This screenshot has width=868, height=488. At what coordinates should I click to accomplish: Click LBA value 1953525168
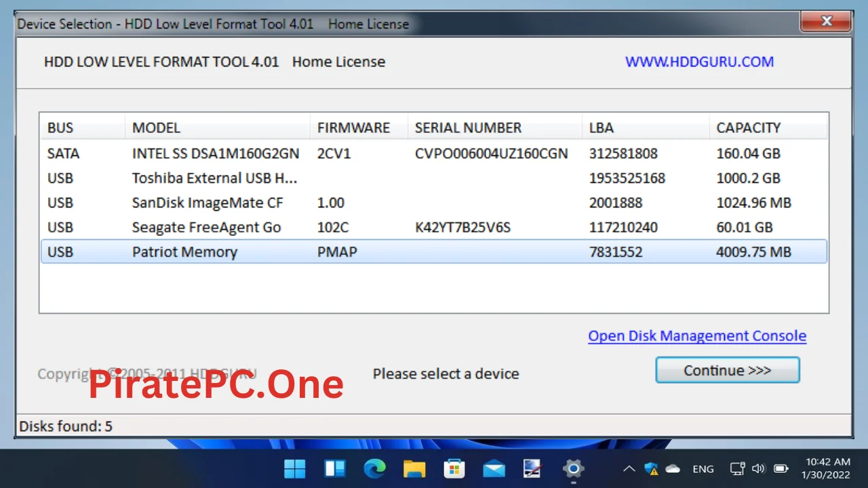(627, 178)
